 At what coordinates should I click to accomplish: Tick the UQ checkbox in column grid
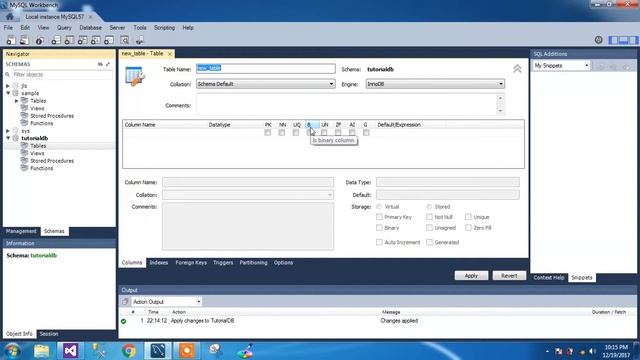click(x=296, y=133)
